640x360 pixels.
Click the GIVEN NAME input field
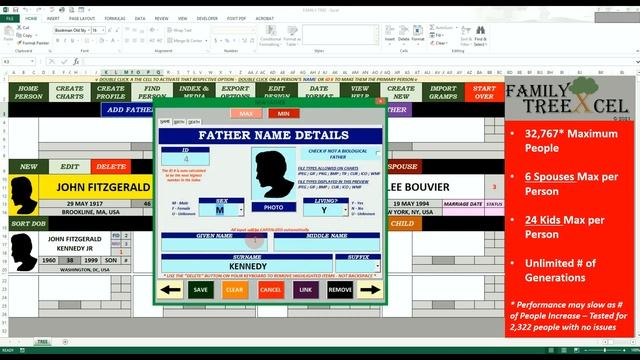coord(214,244)
